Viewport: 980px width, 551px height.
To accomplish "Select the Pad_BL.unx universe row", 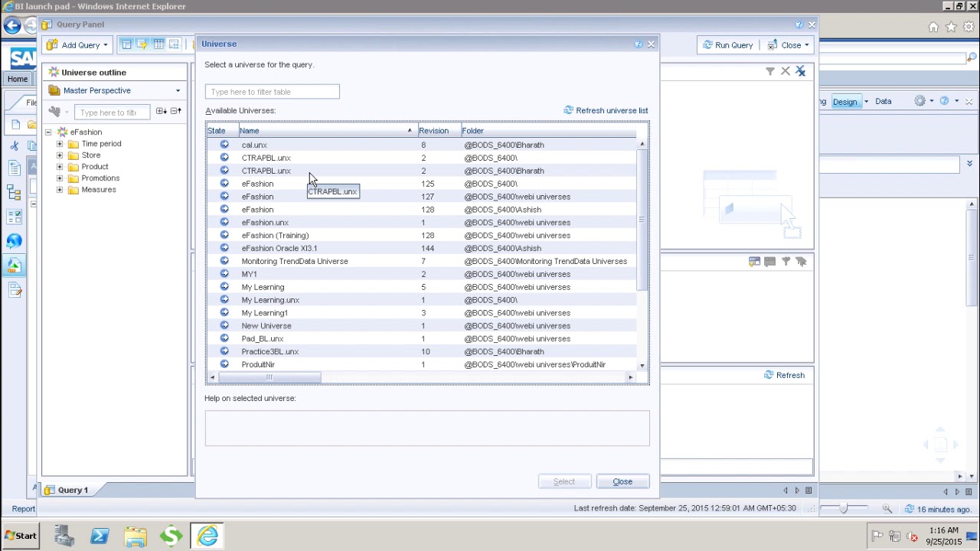I will pyautogui.click(x=421, y=339).
